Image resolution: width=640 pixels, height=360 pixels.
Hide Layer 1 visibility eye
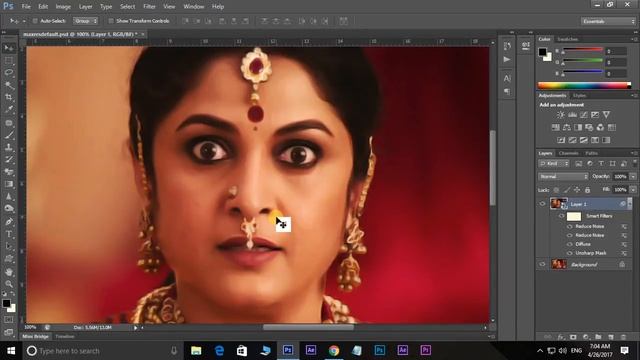pos(542,204)
